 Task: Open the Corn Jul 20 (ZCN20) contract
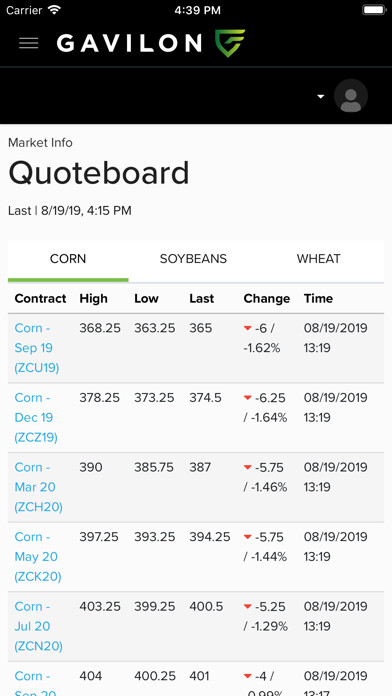pyautogui.click(x=39, y=626)
